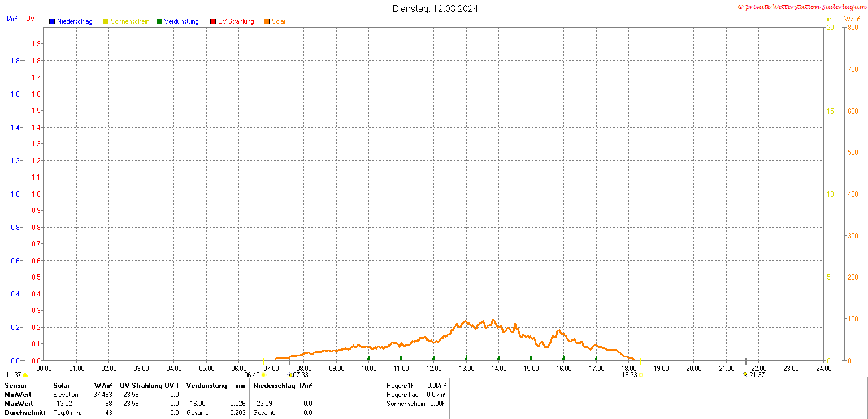Click the private Wetterstation Süderlügum copyright text
The width and height of the screenshot is (868, 419).
(x=801, y=7)
